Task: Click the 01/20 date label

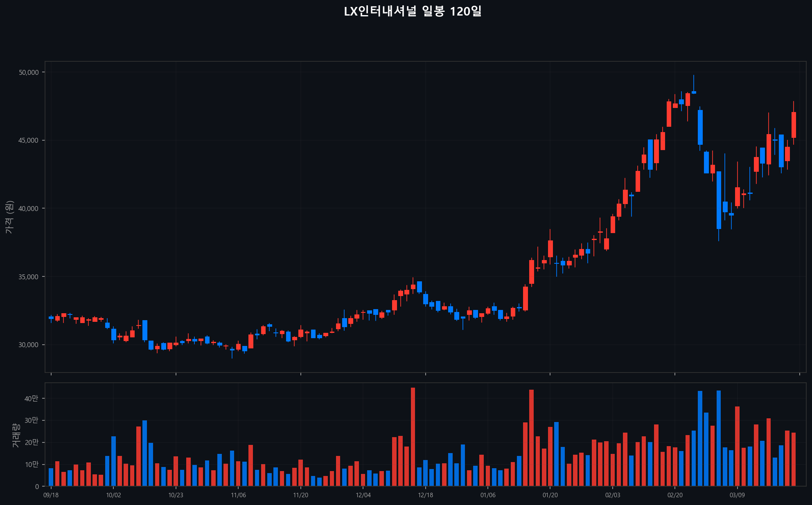Action: pos(550,495)
